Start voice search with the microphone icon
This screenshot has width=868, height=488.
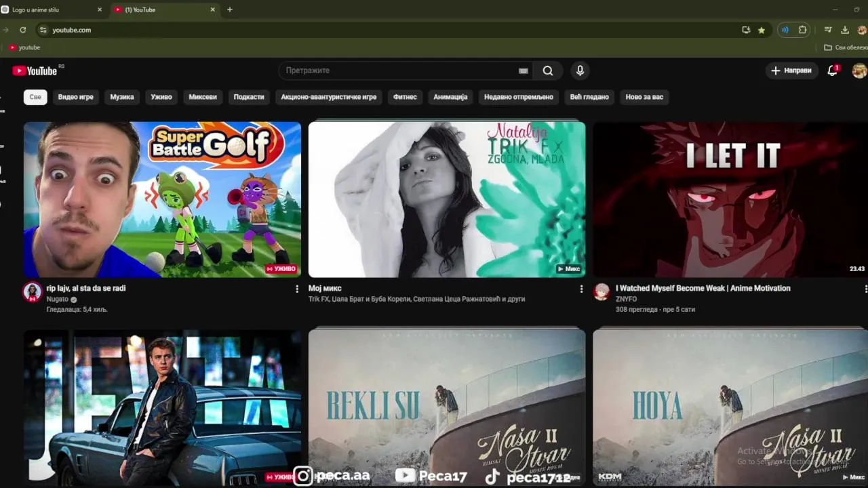click(580, 70)
